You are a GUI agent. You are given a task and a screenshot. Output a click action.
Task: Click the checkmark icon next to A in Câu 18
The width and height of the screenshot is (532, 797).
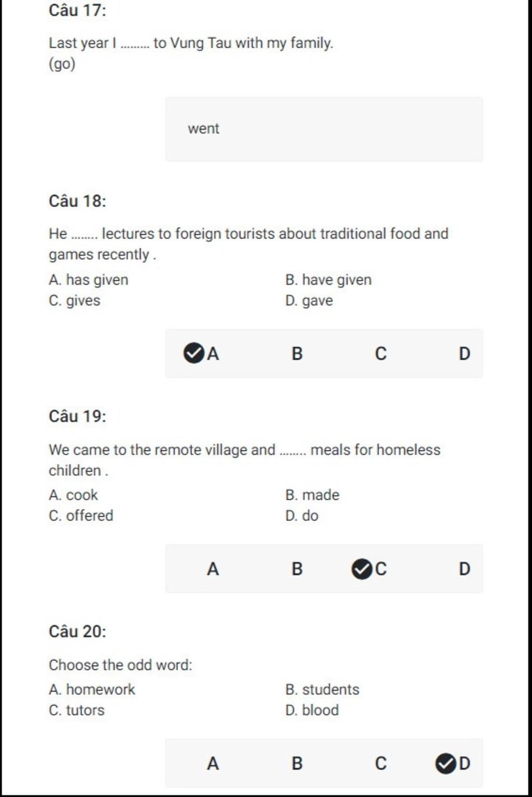194,353
